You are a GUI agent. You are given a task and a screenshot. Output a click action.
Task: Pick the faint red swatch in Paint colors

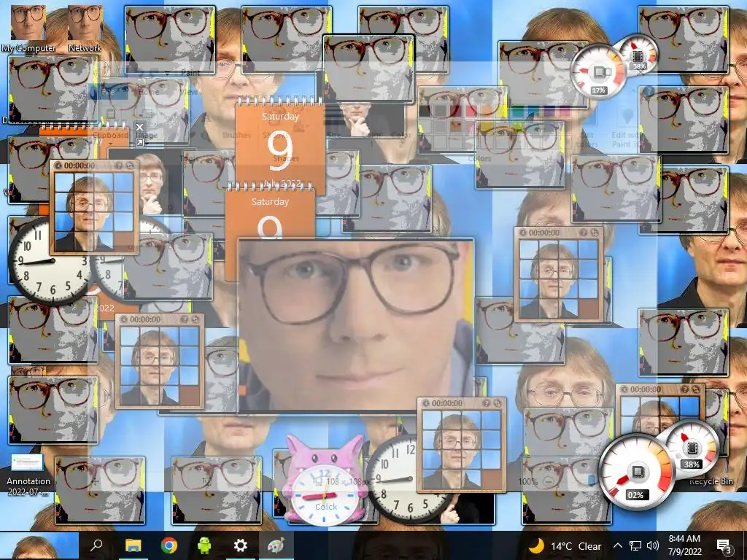(x=471, y=112)
